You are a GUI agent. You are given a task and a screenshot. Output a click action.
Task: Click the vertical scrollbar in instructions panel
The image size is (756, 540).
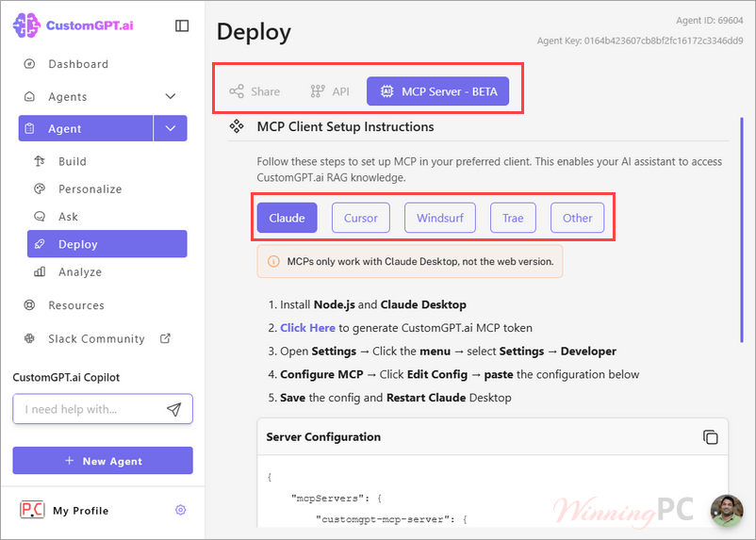tap(742, 230)
